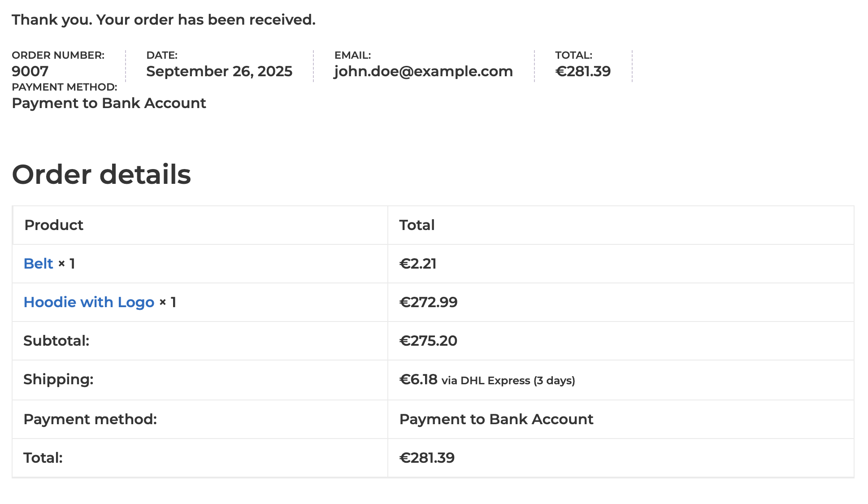Screen dimensions: 868x504
Task: Click the Hoodie price €272.99
Action: (428, 302)
